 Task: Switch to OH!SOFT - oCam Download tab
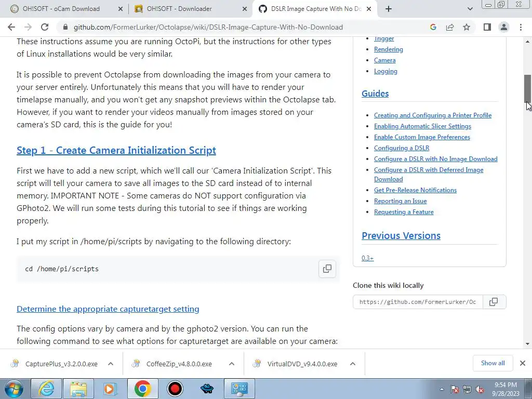[61, 9]
